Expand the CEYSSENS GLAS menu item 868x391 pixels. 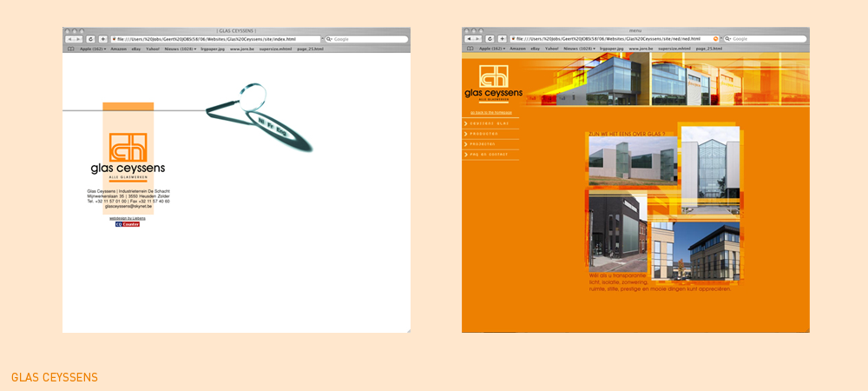[x=490, y=123]
